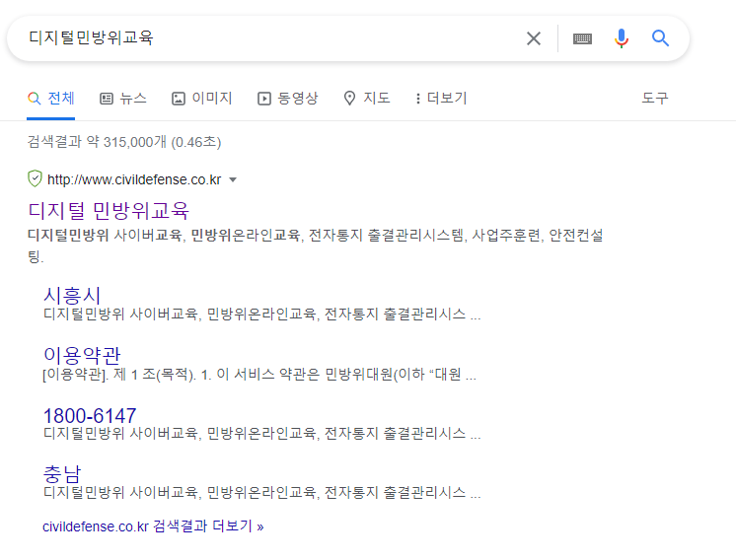Click the main result description starting 디지털민방위 사이버교육
The height and width of the screenshot is (560, 736).
coord(316,245)
